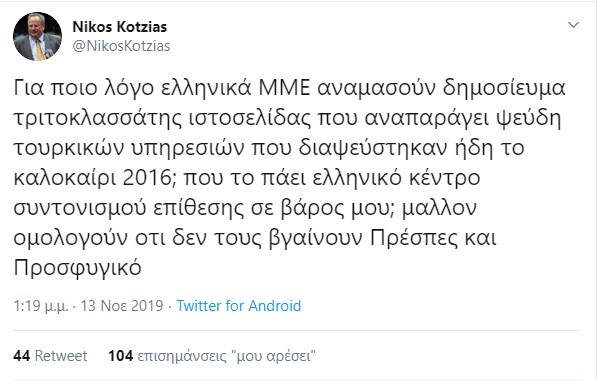Click the word τουρκικών in the tweet
Image resolution: width=598 pixels, height=381 pixels.
pos(69,148)
